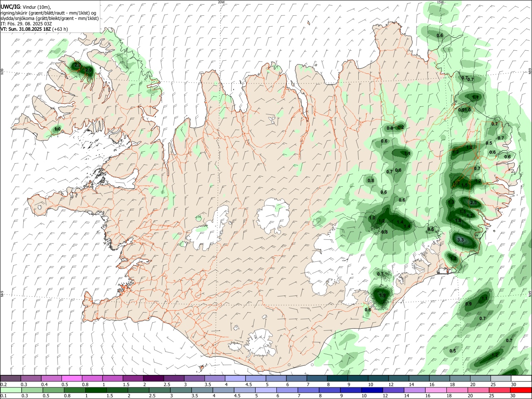The width and height of the screenshot is (532, 399).
Task: Click the 2.5 precipitation value on the map
Action: pyautogui.click(x=473, y=203)
